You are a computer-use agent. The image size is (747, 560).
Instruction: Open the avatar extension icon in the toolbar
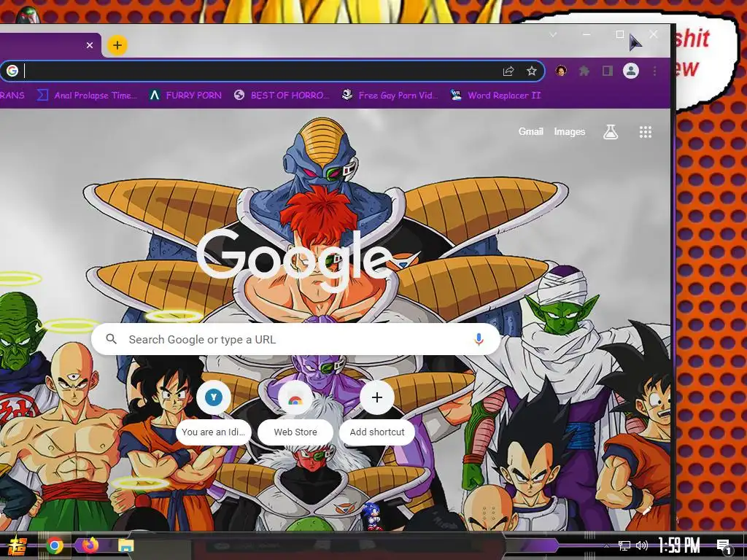click(561, 71)
